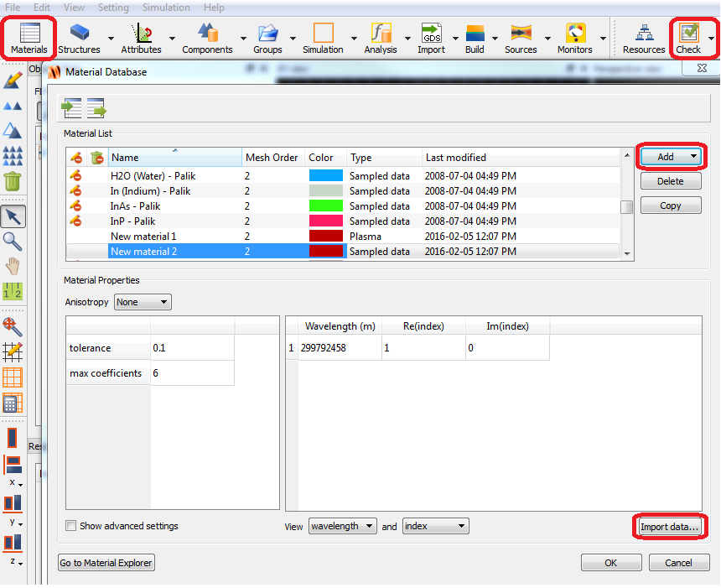Select the InP - Palik material row
This screenshot has width=721, height=588.
pos(132,221)
